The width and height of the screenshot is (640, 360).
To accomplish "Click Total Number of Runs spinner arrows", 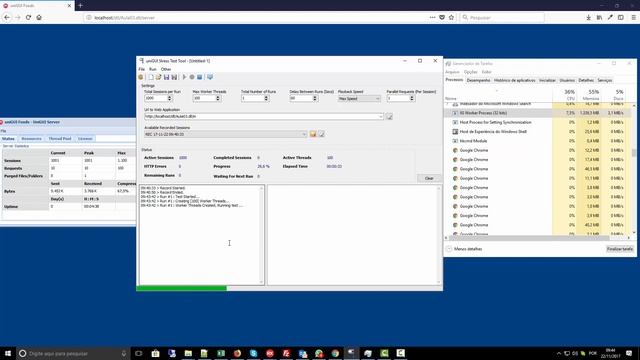I will [266, 98].
